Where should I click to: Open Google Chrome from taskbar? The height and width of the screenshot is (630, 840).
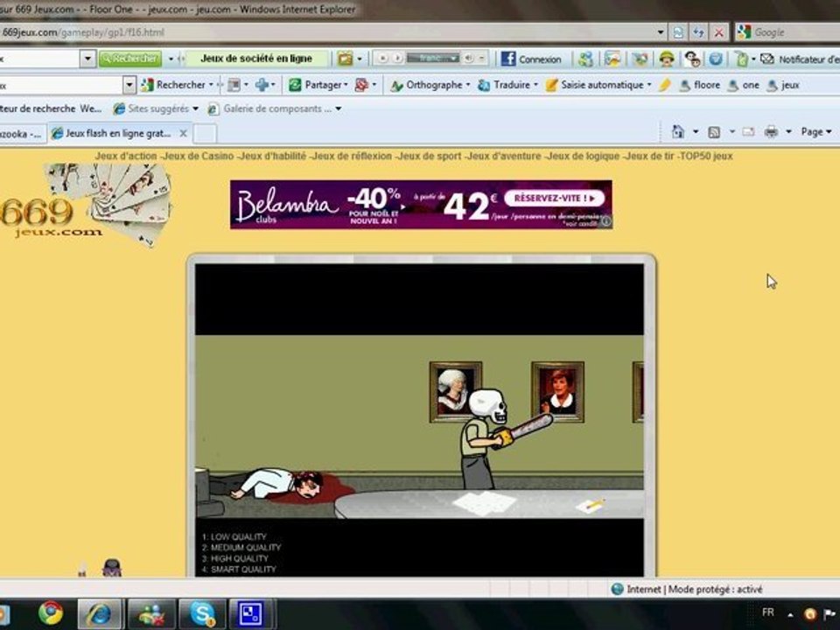[51, 613]
